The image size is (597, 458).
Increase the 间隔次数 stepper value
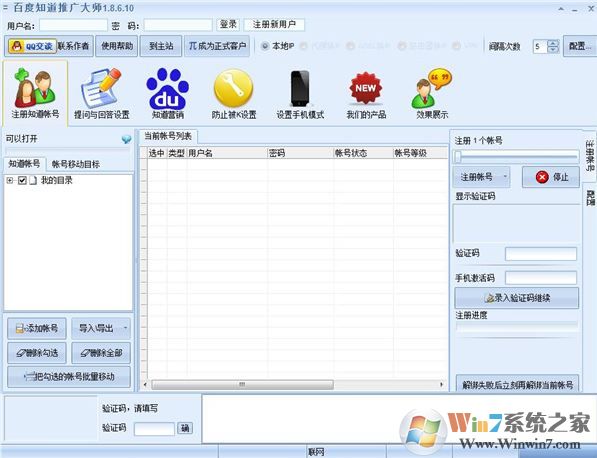pos(553,43)
